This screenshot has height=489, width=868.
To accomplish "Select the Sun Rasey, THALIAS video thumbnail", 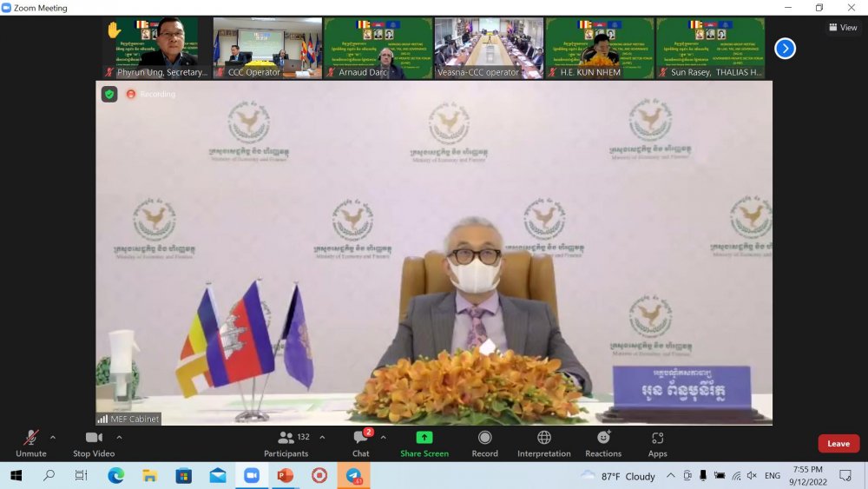I will click(x=711, y=48).
